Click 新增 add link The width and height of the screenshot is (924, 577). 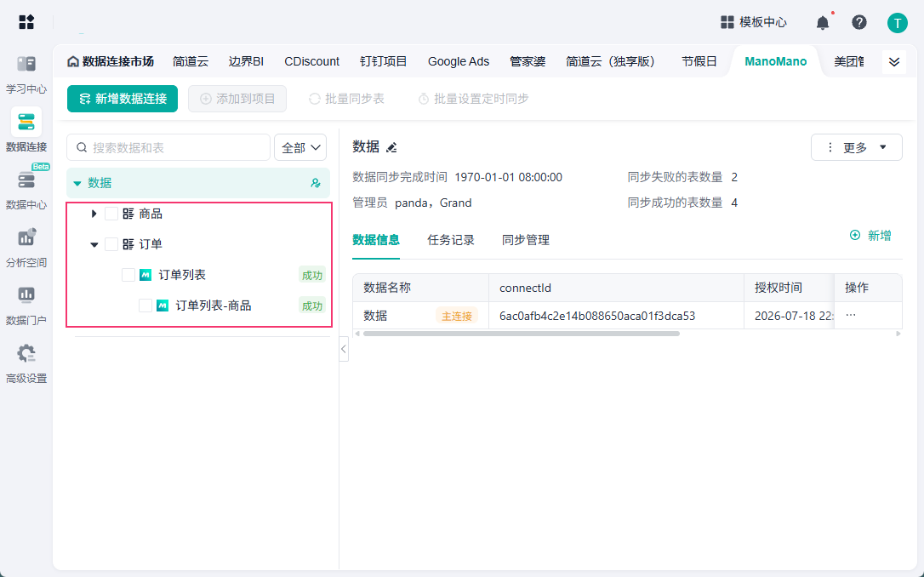point(870,235)
